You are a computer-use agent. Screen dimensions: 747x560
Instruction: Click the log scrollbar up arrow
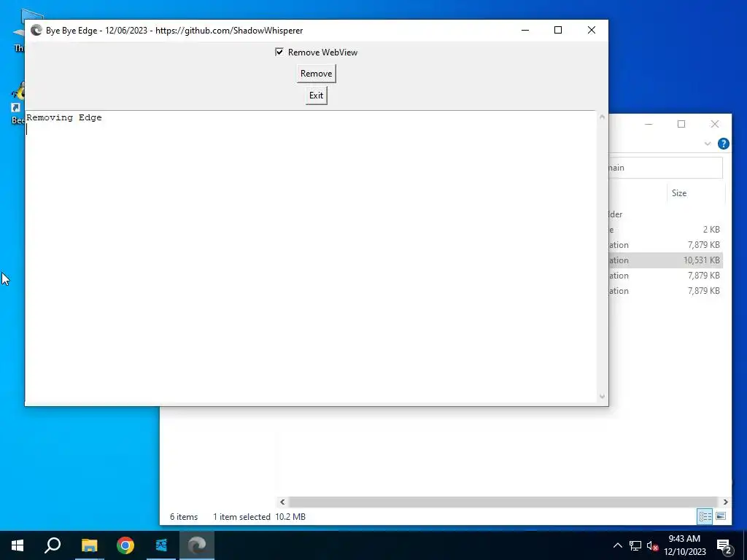click(x=602, y=117)
